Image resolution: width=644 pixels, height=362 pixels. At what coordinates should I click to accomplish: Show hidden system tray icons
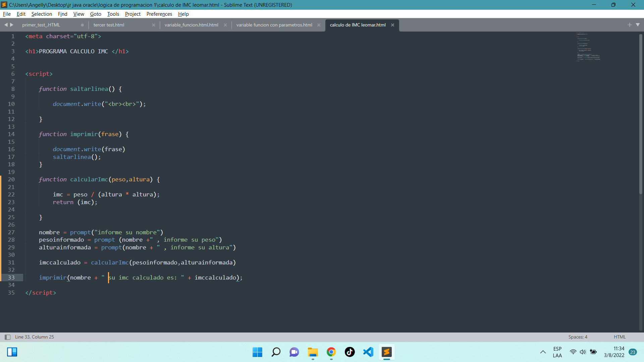(543, 352)
